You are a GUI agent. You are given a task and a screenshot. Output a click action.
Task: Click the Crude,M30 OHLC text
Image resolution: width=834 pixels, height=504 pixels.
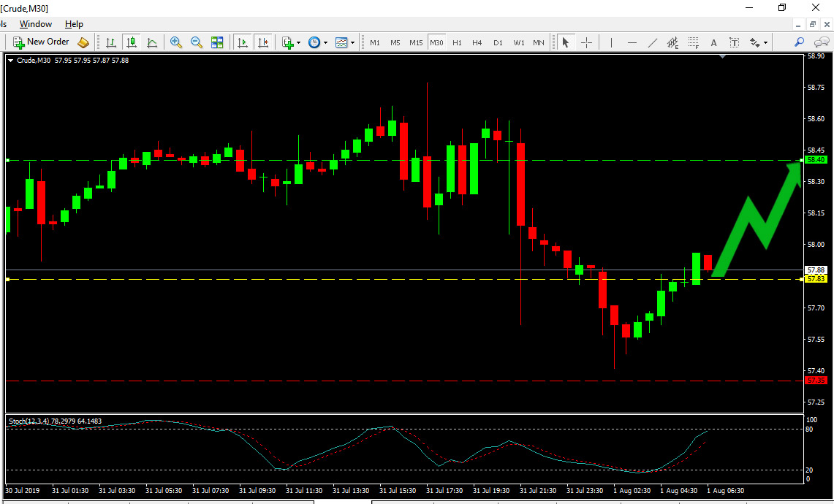[x=73, y=61]
